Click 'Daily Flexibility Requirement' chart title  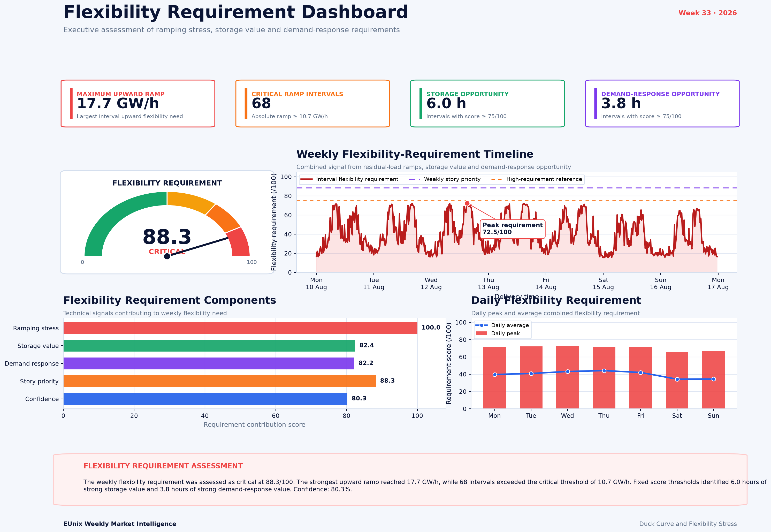click(x=556, y=300)
